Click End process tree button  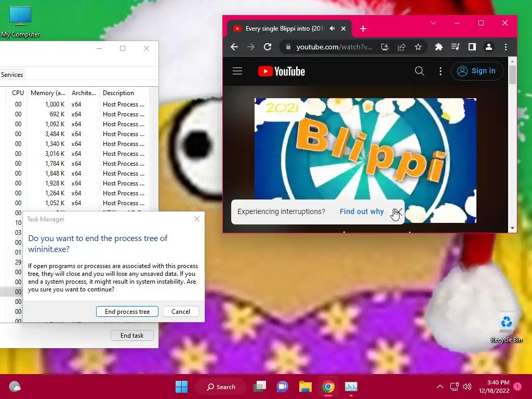click(x=127, y=312)
